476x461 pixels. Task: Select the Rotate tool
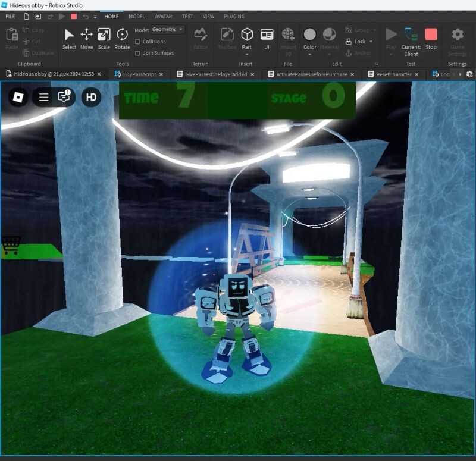point(122,37)
